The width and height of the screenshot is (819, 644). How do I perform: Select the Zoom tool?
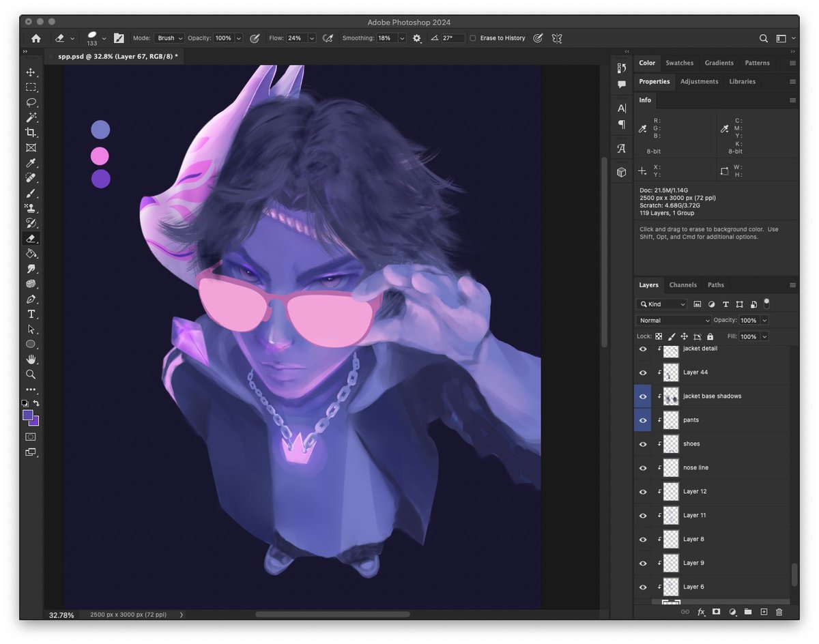(x=31, y=374)
